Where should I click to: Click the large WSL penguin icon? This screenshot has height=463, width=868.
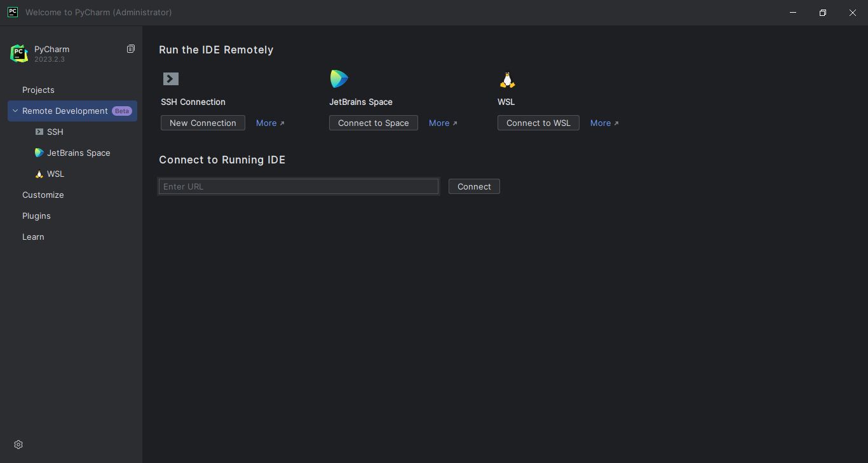[x=507, y=79]
